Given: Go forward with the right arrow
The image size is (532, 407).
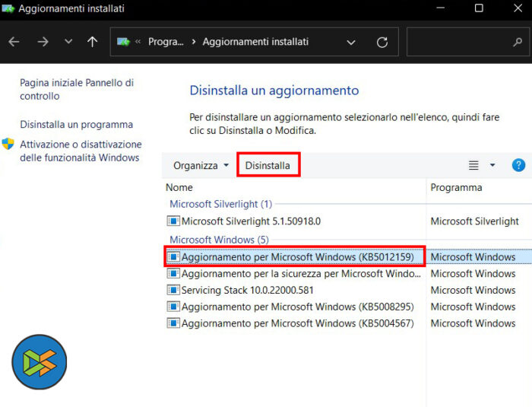Looking at the screenshot, I should pos(43,42).
